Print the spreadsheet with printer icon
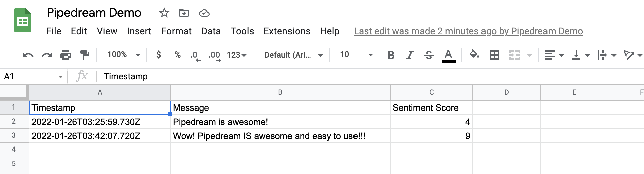 click(66, 55)
